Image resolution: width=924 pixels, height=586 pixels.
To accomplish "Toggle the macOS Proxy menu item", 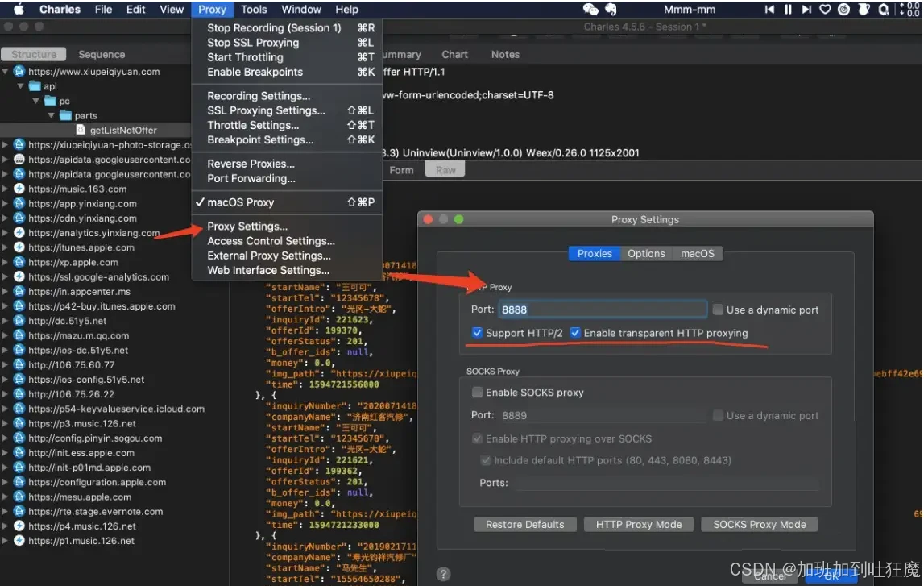I will 287,202.
